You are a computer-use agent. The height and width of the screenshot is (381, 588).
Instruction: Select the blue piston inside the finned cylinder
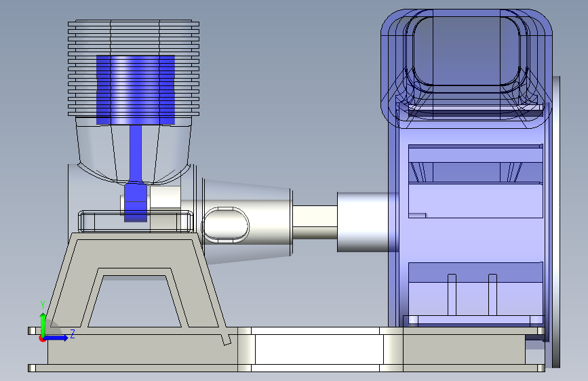(136, 90)
